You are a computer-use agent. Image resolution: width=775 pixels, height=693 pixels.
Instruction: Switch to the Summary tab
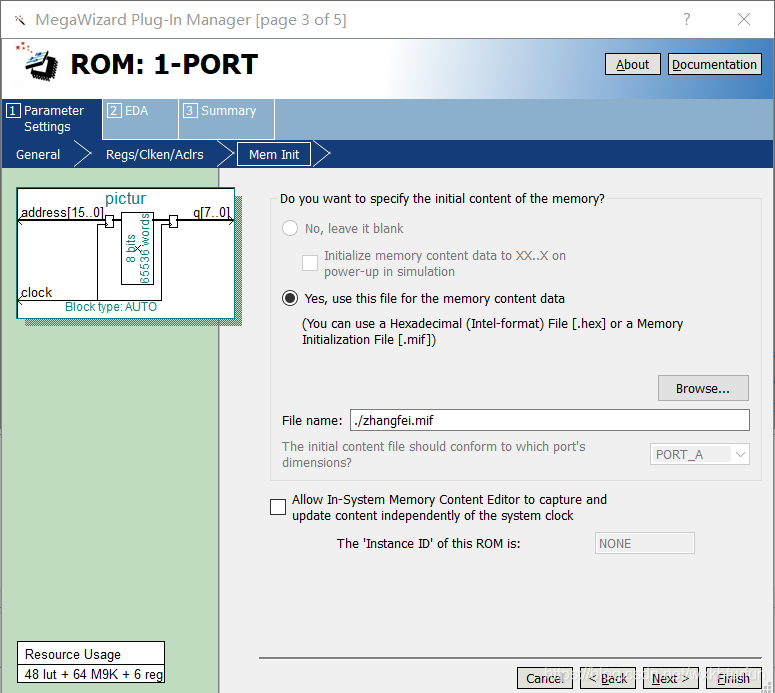coord(226,119)
